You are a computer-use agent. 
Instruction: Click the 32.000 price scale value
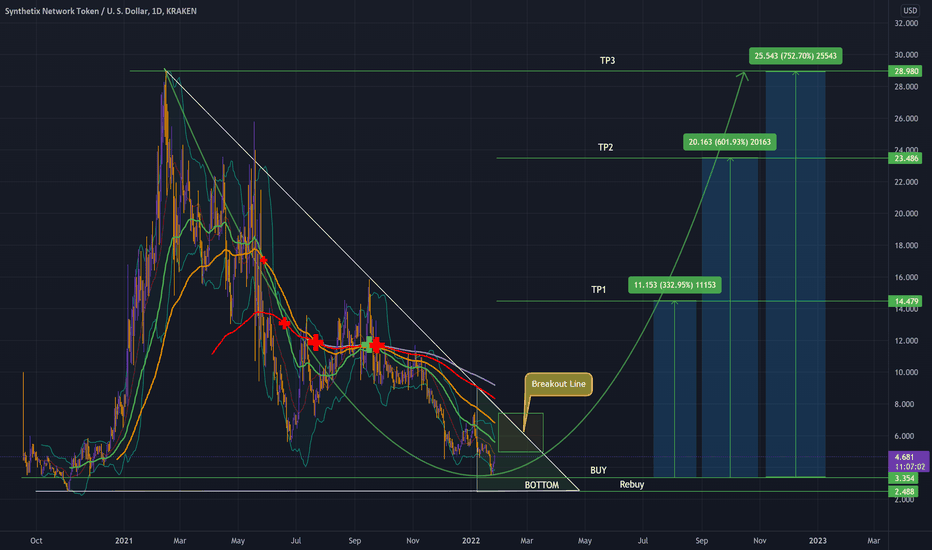pyautogui.click(x=906, y=23)
